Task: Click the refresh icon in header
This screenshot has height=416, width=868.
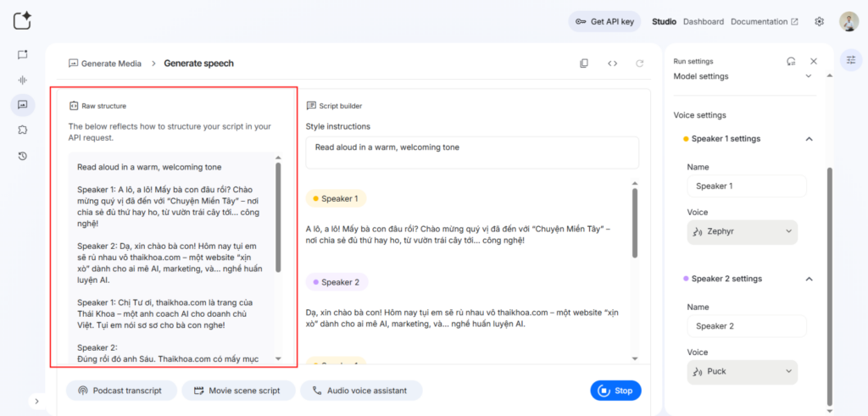Action: 639,63
